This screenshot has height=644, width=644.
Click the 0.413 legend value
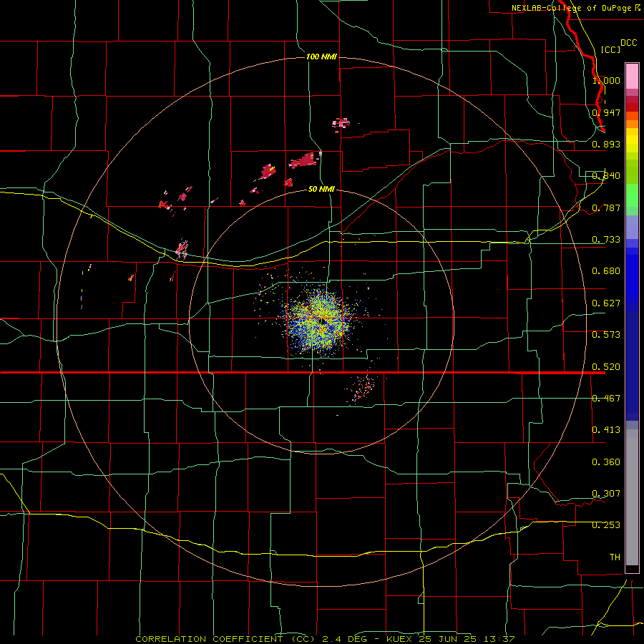(x=606, y=430)
